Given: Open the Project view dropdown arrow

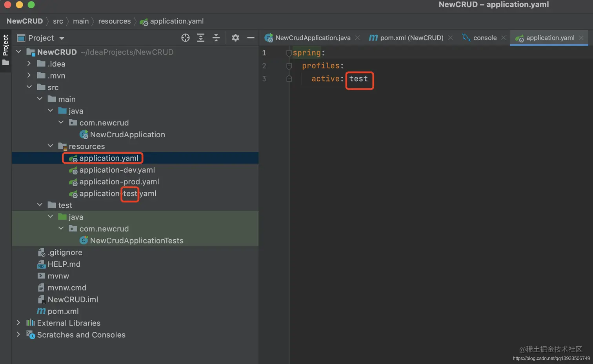Looking at the screenshot, I should click(x=62, y=38).
